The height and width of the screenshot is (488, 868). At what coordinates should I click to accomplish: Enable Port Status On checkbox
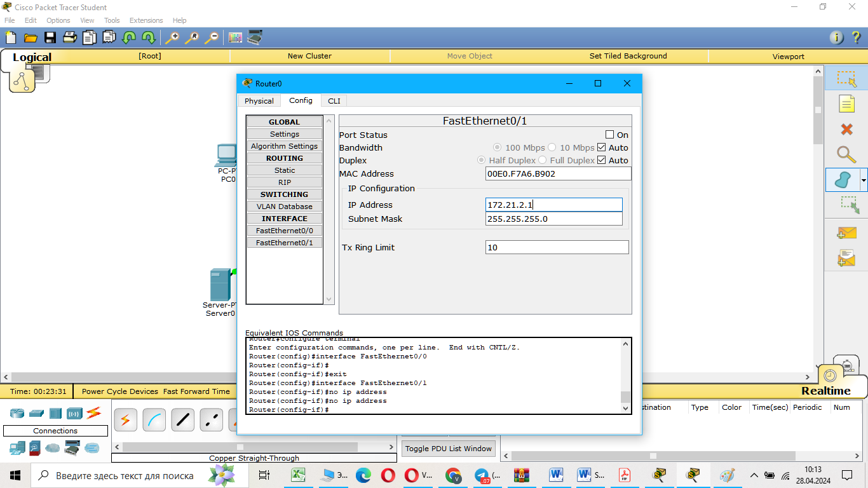tap(609, 135)
